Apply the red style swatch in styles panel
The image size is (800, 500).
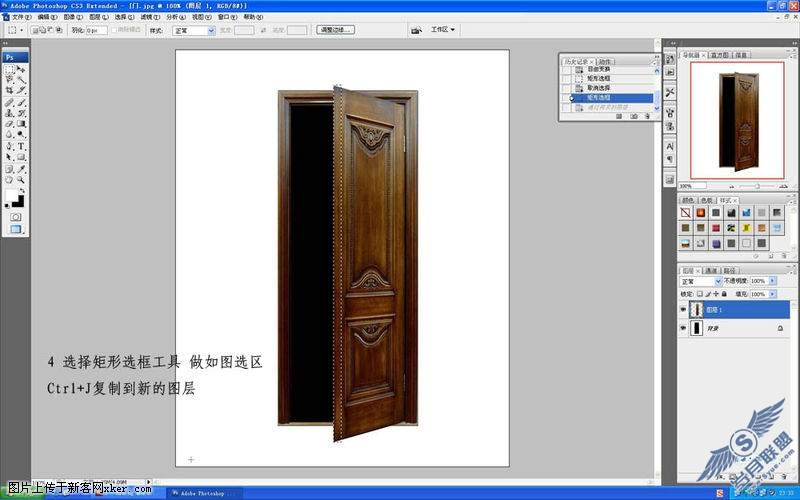[x=716, y=228]
